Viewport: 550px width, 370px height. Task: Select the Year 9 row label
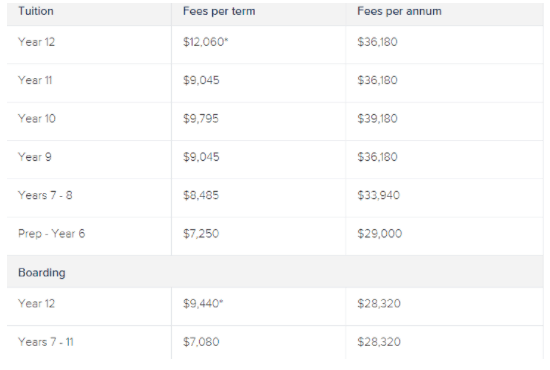pyautogui.click(x=35, y=157)
